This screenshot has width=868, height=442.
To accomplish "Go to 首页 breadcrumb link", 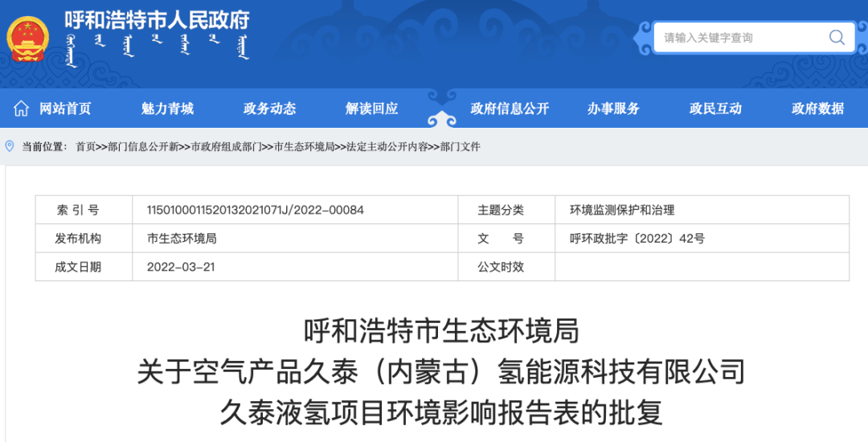I will (x=86, y=146).
